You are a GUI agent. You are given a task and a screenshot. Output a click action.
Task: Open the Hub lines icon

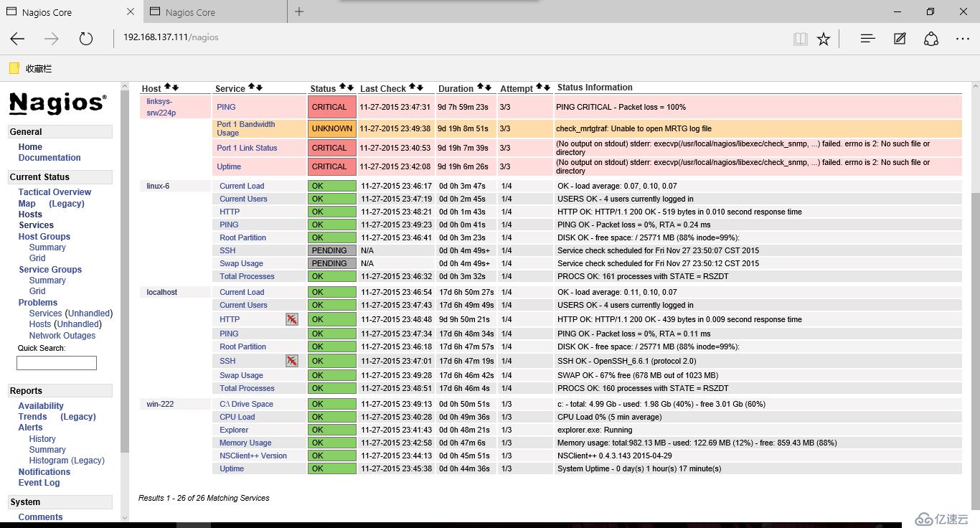point(868,39)
